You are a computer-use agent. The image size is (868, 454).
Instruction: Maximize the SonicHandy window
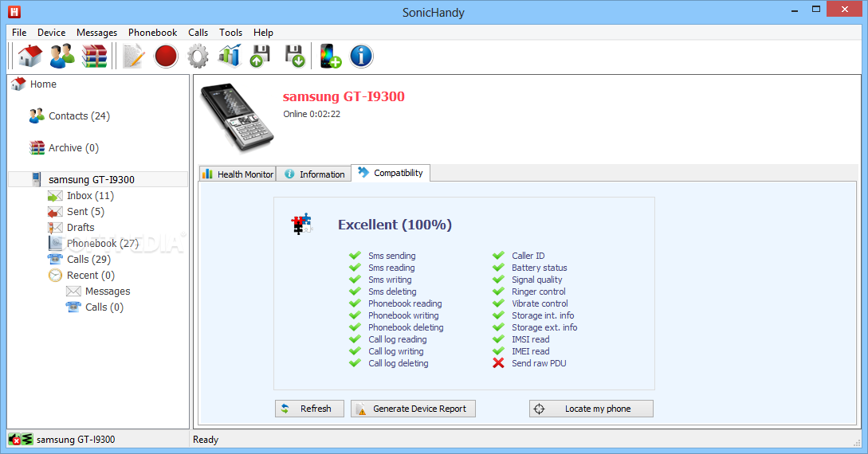pos(816,10)
